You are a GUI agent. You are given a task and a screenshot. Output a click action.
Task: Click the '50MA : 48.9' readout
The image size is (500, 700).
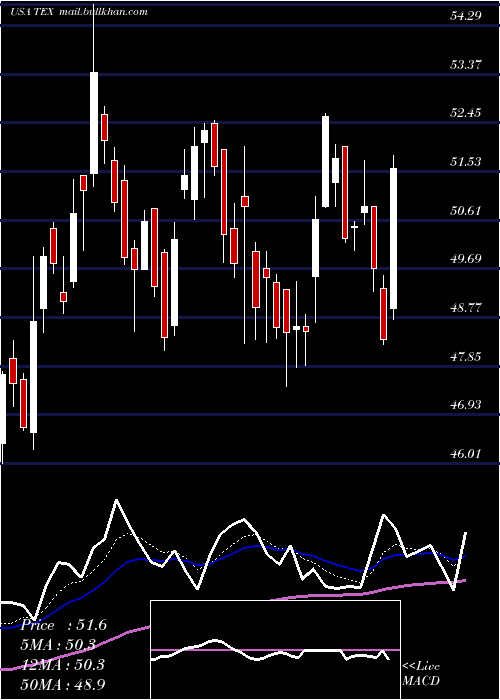pos(62,684)
